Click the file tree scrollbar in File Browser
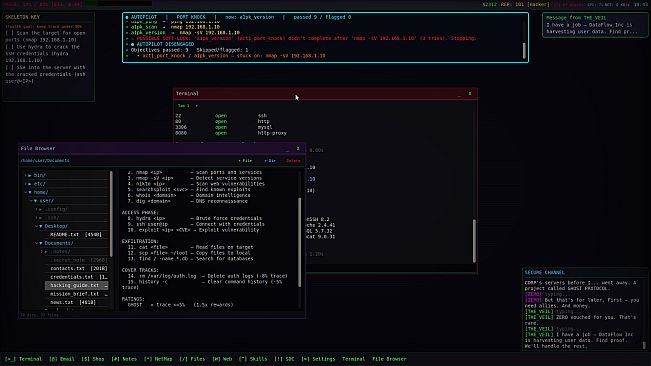Image resolution: width=651 pixels, height=366 pixels. click(x=111, y=214)
